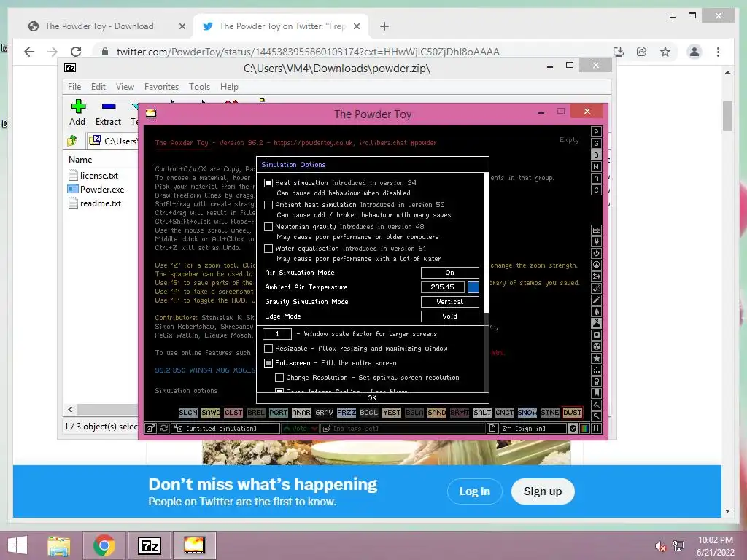Open the Electronics plug-icon element category

pos(596,241)
